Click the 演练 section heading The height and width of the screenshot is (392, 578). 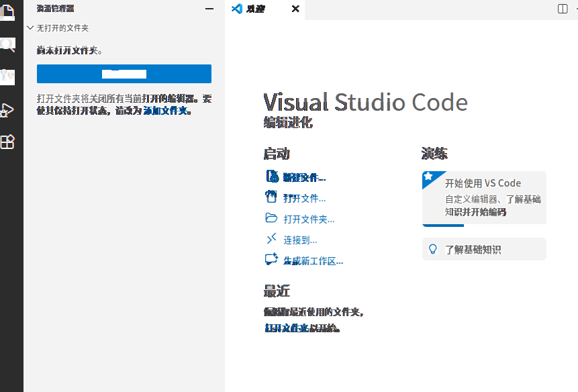(x=434, y=154)
